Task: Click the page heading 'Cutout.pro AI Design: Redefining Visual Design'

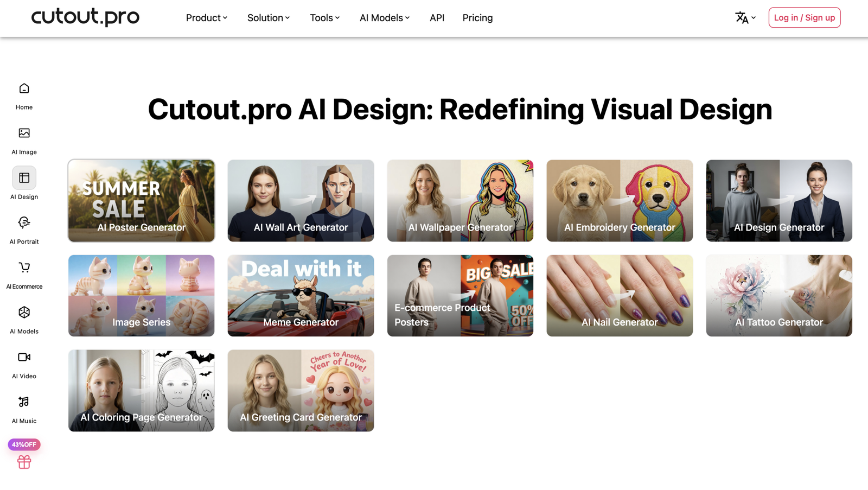Action: tap(460, 109)
